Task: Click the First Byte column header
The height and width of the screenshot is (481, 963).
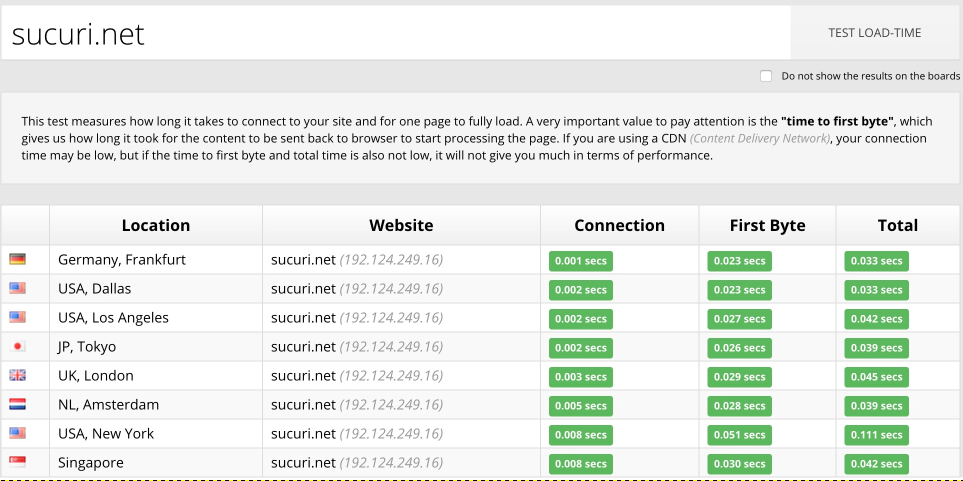Action: (767, 225)
